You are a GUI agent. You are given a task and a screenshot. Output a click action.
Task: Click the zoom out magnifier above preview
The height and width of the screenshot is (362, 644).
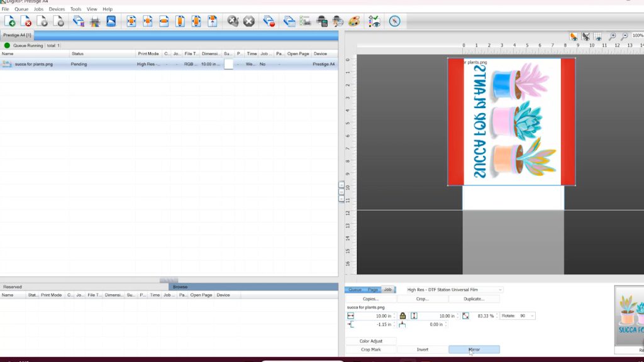coord(624,37)
